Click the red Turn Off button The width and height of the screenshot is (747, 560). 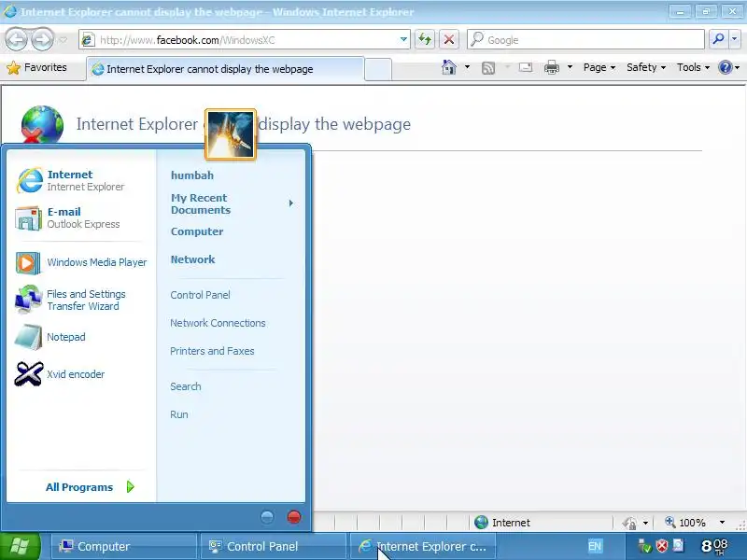294,517
